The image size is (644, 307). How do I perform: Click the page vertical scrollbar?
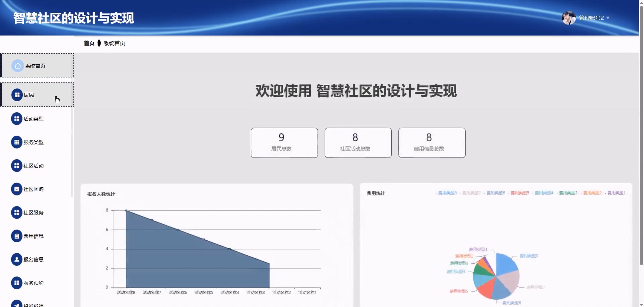[641, 135]
